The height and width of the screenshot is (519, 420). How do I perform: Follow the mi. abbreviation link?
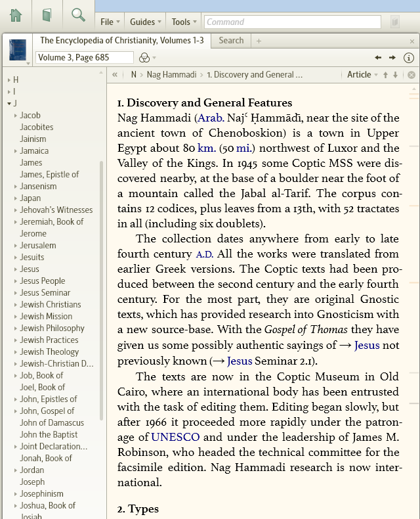243,148
